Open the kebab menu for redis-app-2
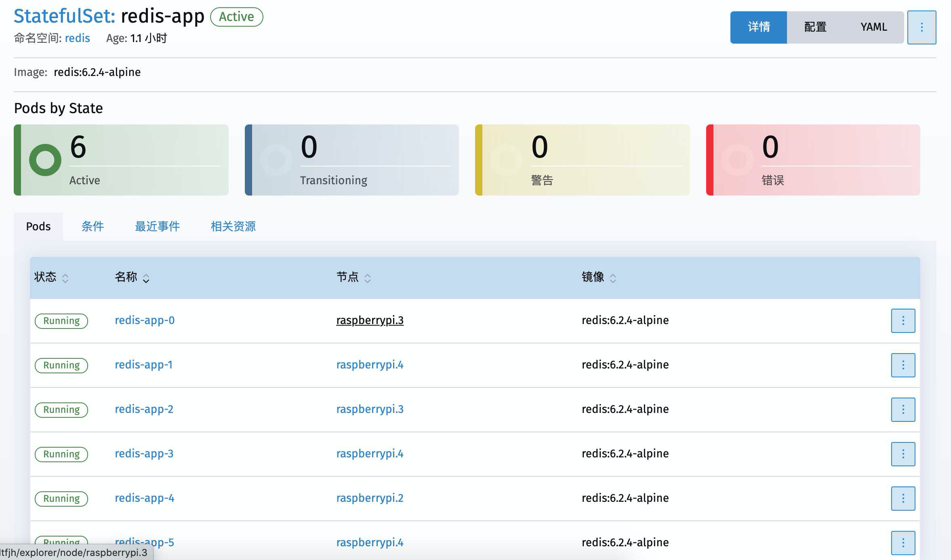 point(903,410)
